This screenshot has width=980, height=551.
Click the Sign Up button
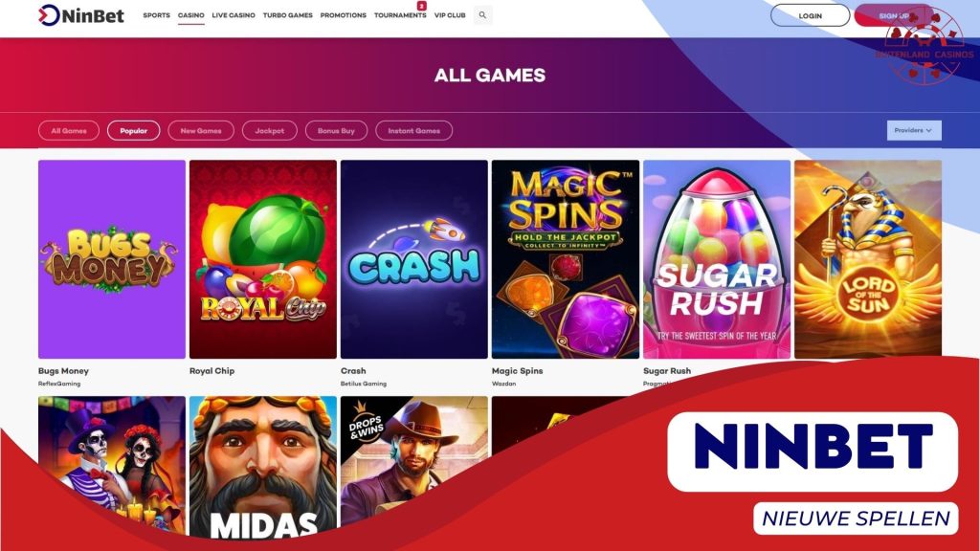[894, 15]
